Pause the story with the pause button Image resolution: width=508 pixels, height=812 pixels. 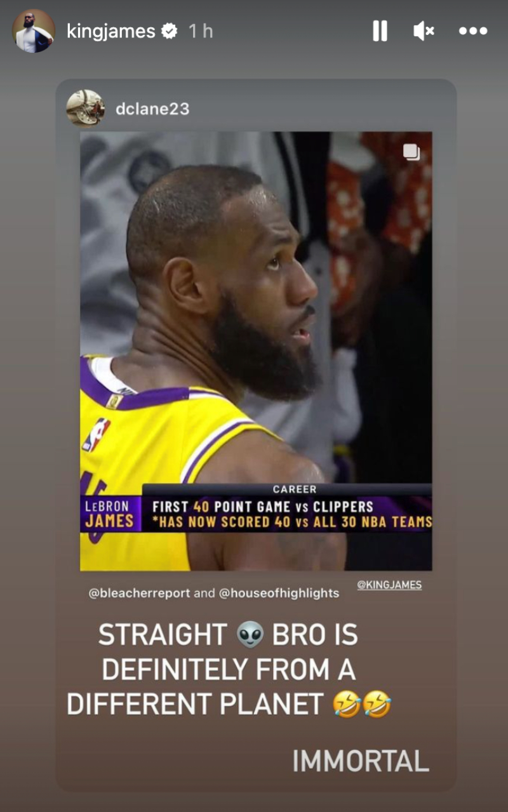[x=380, y=30]
